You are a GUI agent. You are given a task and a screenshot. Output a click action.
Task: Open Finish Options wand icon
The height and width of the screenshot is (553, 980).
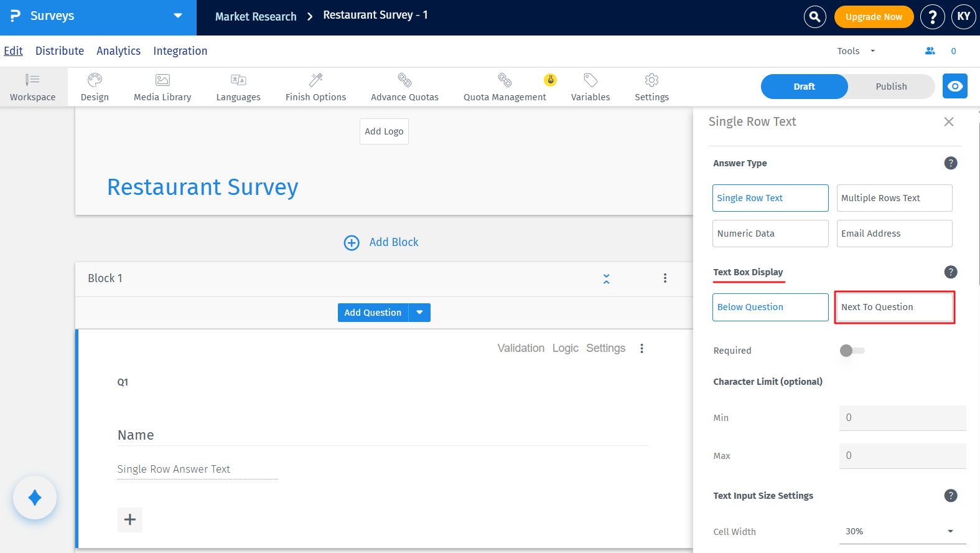315,80
